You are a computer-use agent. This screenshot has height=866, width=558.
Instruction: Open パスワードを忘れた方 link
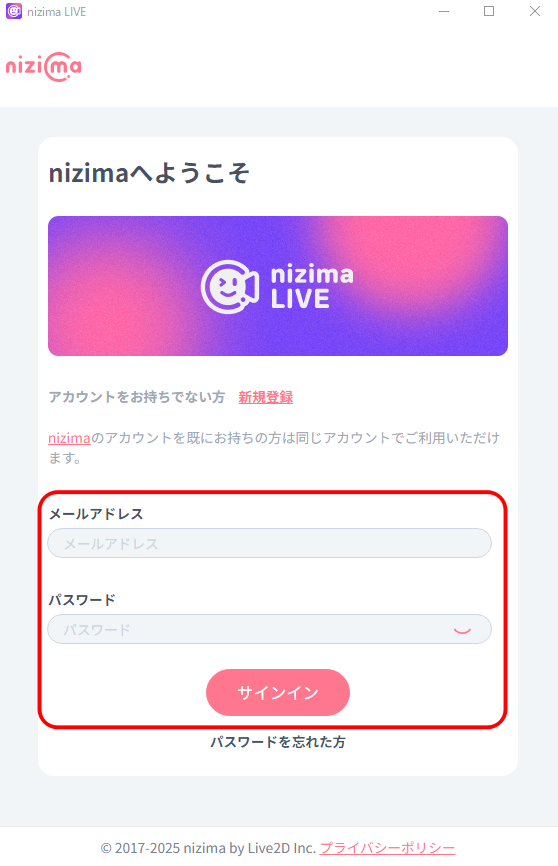pos(278,742)
